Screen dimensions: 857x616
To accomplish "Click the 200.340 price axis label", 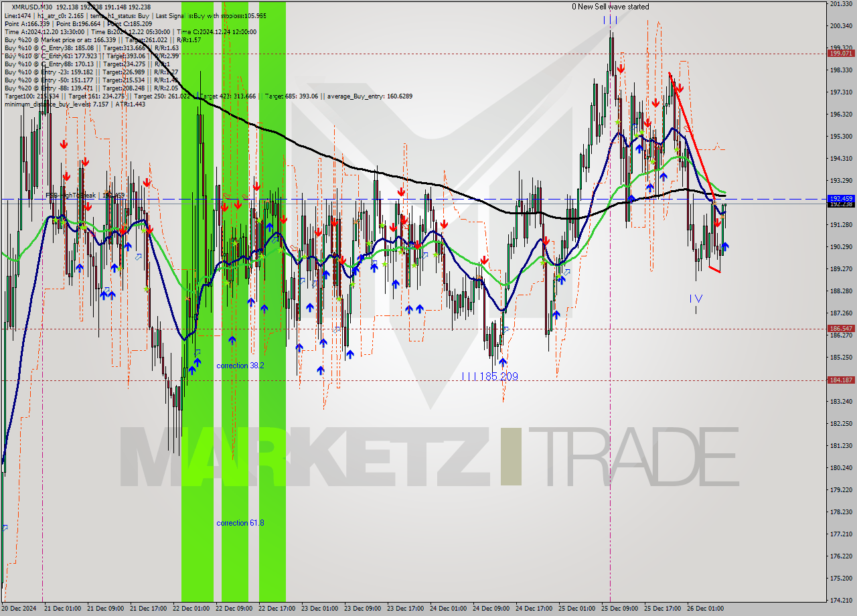I will [x=841, y=26].
